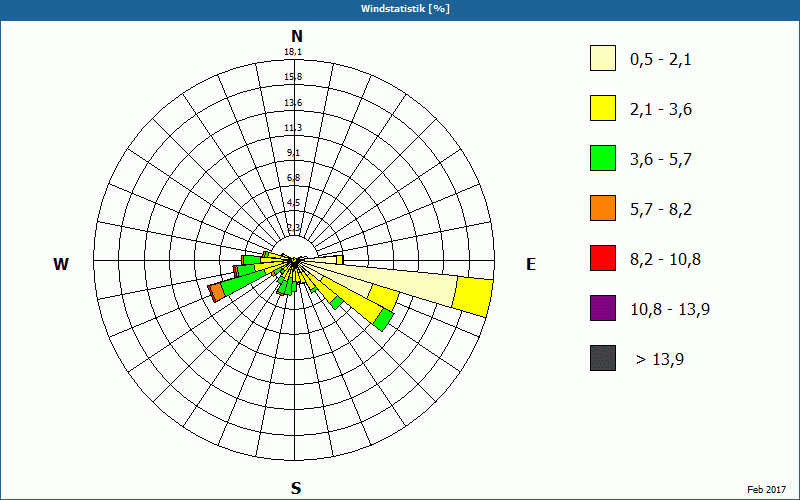The image size is (800, 500).
Task: Click the '5,7 - 8,2' legend text
Action: 661,210
